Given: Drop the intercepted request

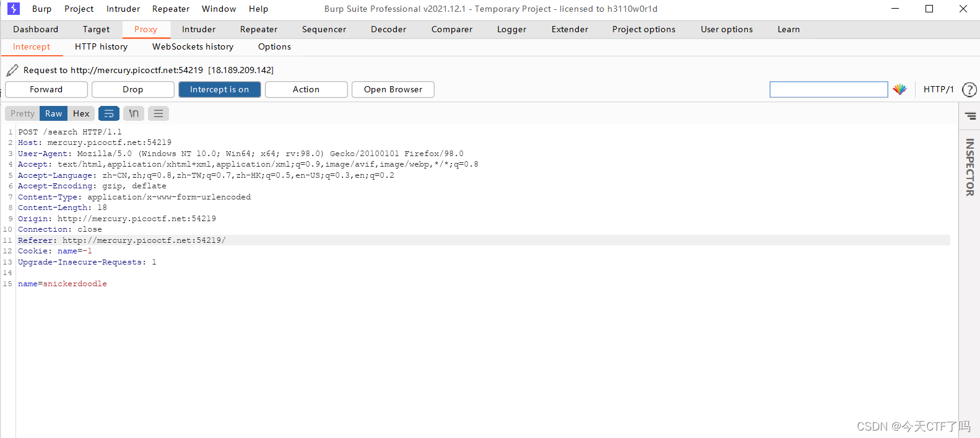Looking at the screenshot, I should 133,89.
